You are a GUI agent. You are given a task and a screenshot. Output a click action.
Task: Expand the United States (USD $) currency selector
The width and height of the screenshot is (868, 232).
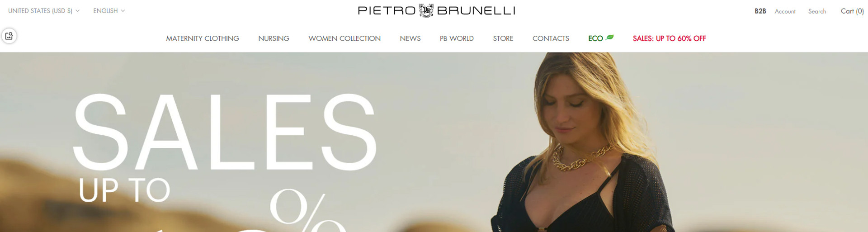point(44,11)
